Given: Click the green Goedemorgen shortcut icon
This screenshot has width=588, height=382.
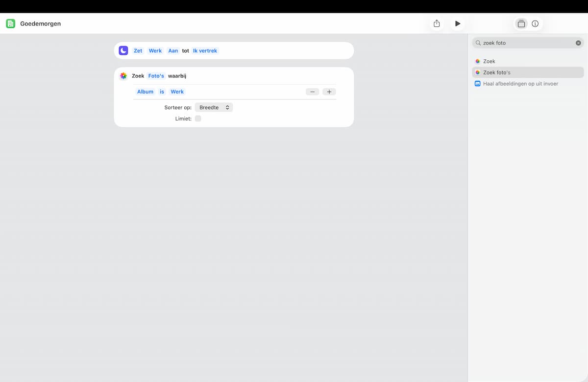Looking at the screenshot, I should pos(10,24).
